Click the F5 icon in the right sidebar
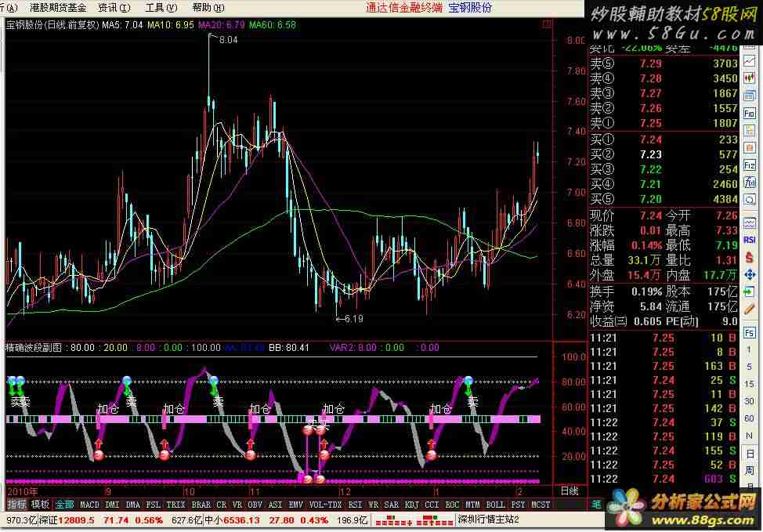This screenshot has height=532, width=763. pos(750,333)
